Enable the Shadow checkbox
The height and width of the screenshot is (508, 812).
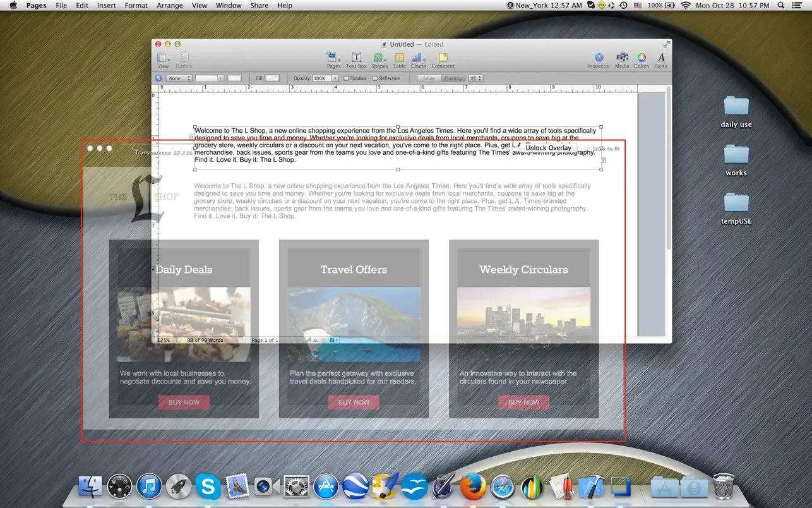point(346,78)
